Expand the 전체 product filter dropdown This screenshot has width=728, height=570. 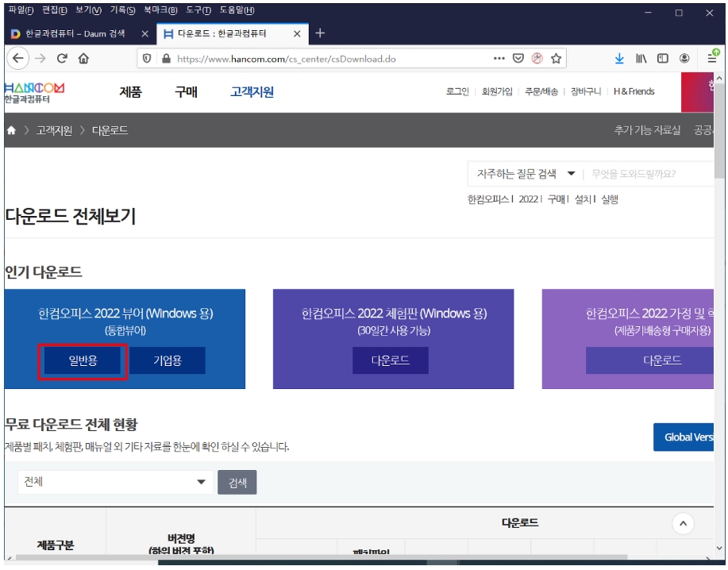click(x=115, y=482)
